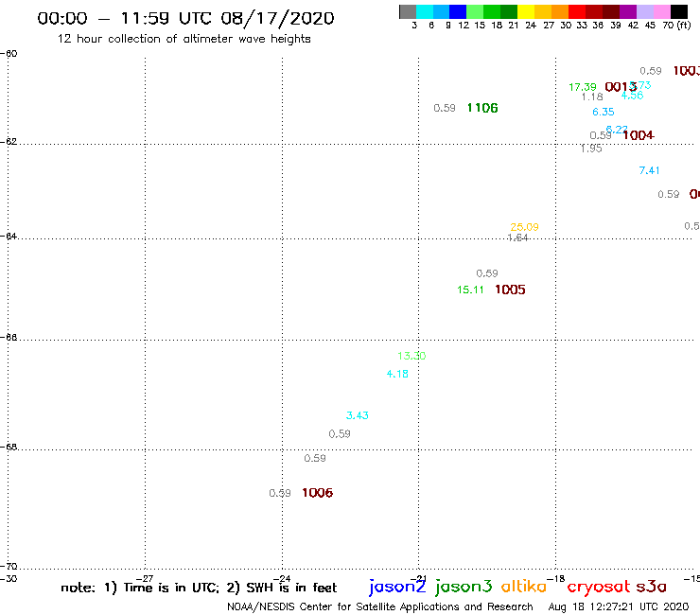Select the orange 30 ft legend swatch
This screenshot has width=700, height=615.
tap(560, 11)
